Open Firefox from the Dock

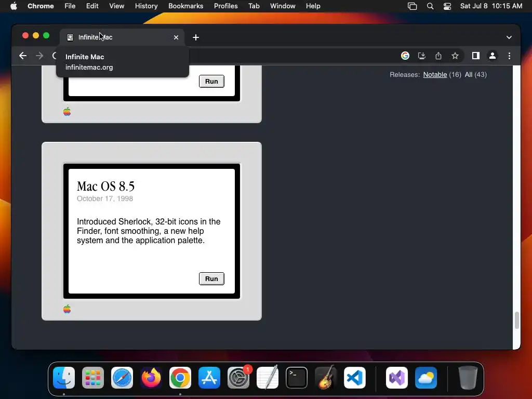pyautogui.click(x=151, y=378)
